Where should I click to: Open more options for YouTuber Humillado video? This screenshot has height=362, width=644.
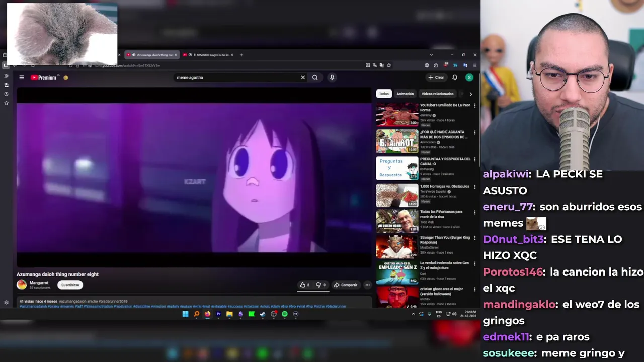[474, 106]
